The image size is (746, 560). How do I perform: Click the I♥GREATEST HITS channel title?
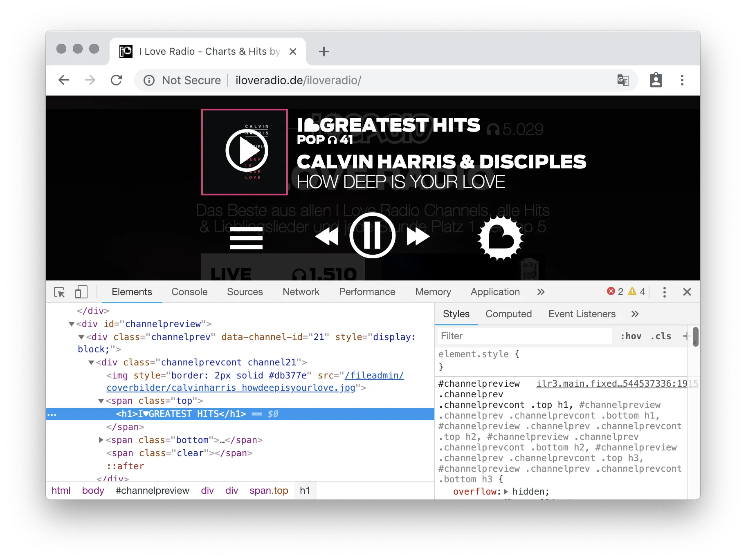pos(389,125)
